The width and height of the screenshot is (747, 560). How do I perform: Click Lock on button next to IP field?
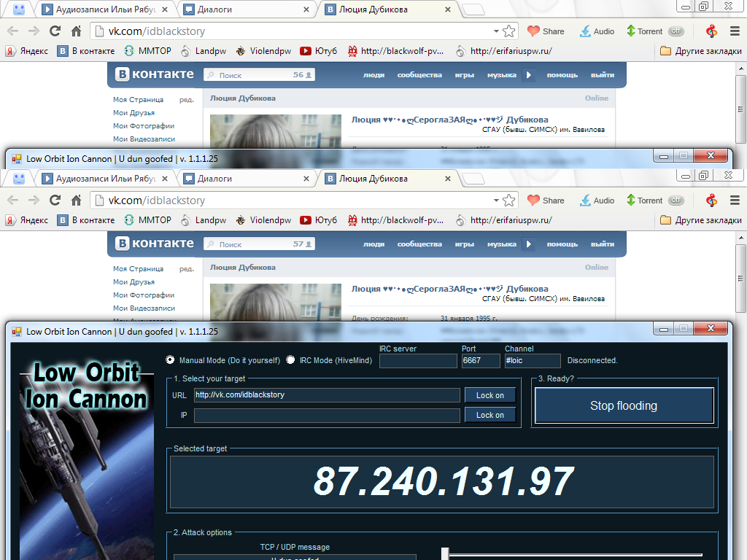(490, 415)
